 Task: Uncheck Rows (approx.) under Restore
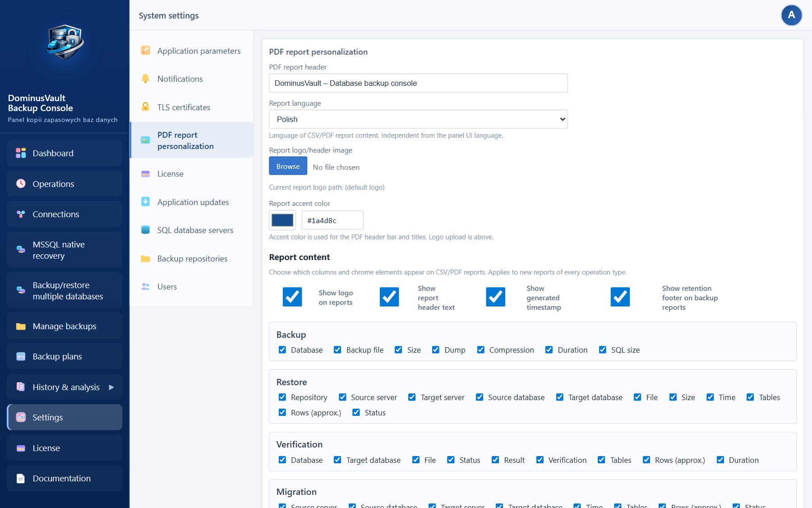click(282, 413)
